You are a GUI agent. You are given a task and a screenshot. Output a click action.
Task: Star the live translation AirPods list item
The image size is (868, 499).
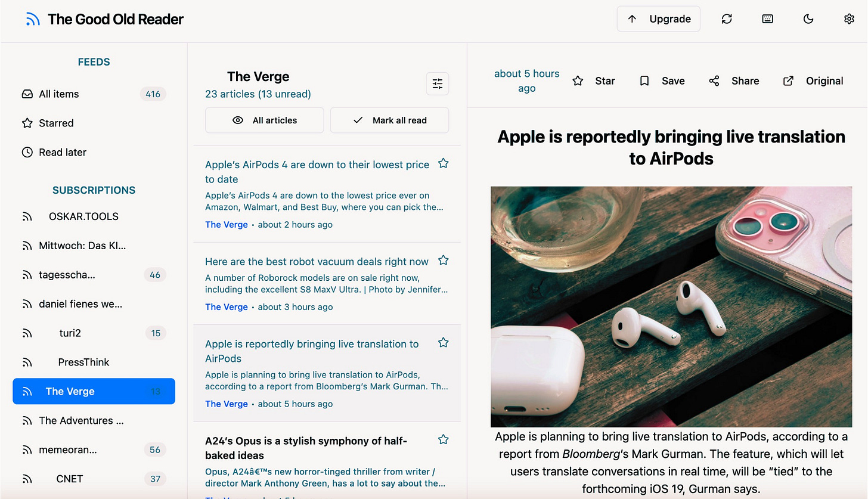pyautogui.click(x=443, y=343)
